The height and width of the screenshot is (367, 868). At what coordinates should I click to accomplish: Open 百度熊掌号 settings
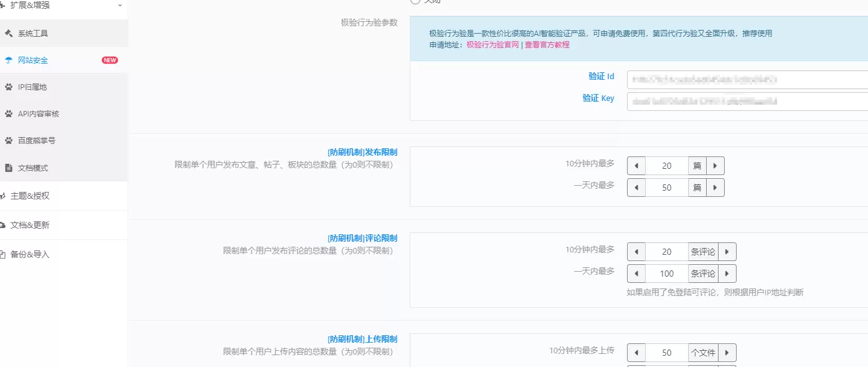(64, 141)
